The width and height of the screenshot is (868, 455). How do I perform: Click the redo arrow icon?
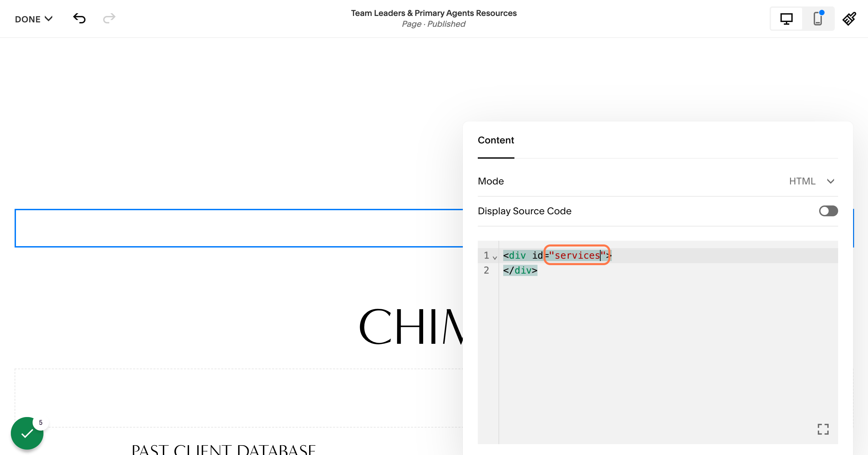tap(109, 18)
